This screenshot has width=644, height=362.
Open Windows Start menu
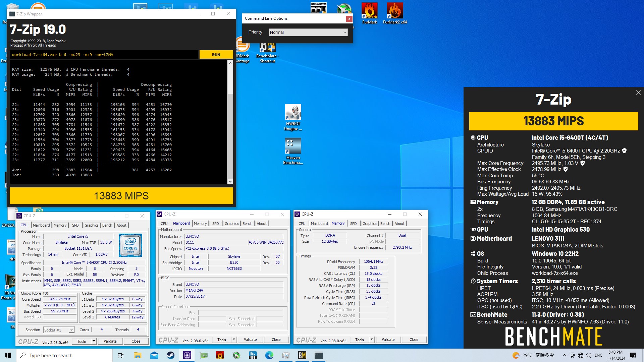[8, 355]
